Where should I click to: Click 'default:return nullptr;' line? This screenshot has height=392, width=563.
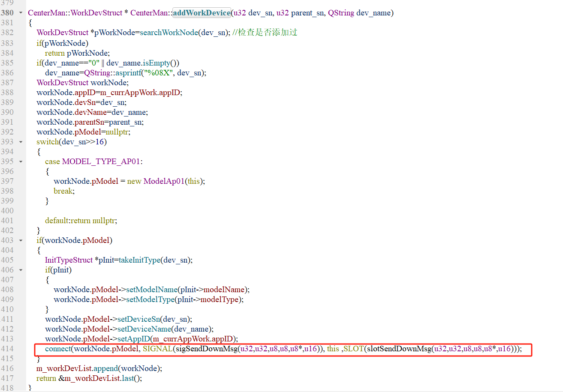click(x=81, y=221)
